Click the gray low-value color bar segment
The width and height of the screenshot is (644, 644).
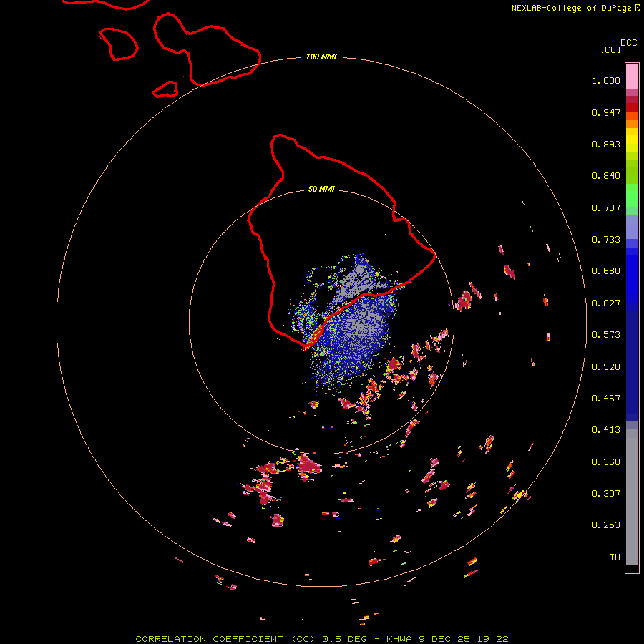click(x=632, y=497)
